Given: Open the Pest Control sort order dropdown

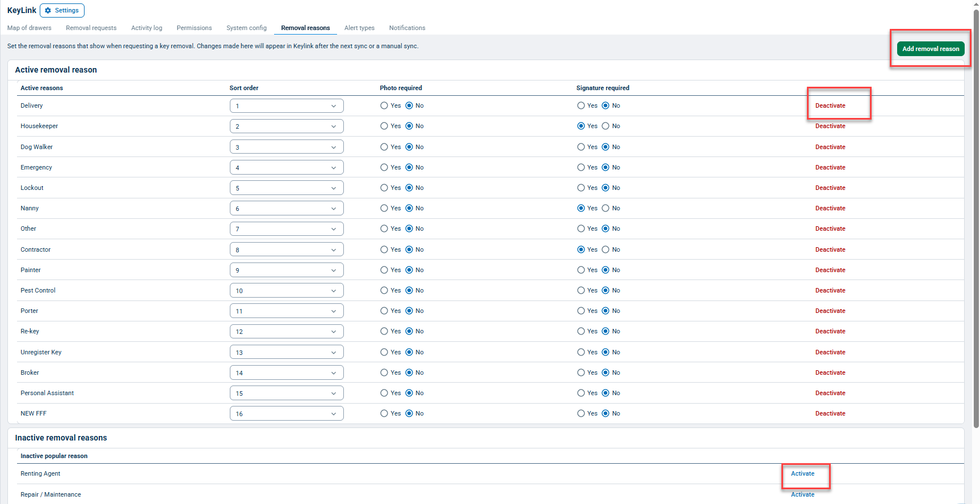Looking at the screenshot, I should (287, 290).
